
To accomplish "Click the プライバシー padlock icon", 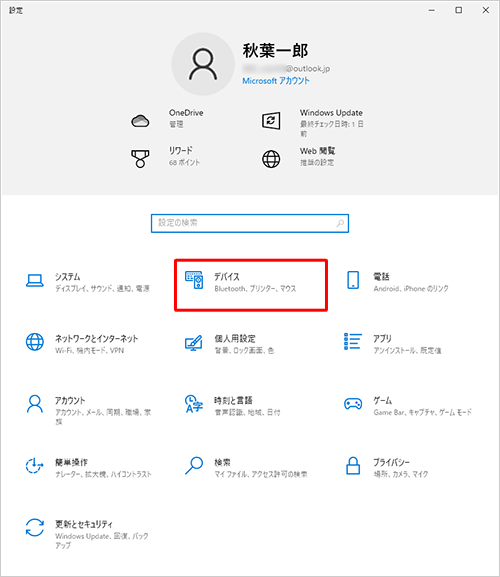I will click(353, 466).
